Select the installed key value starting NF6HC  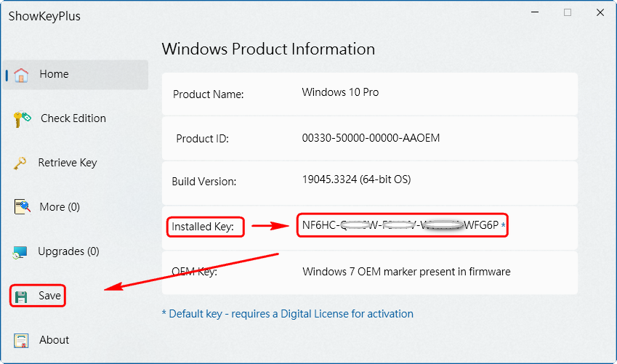400,225
